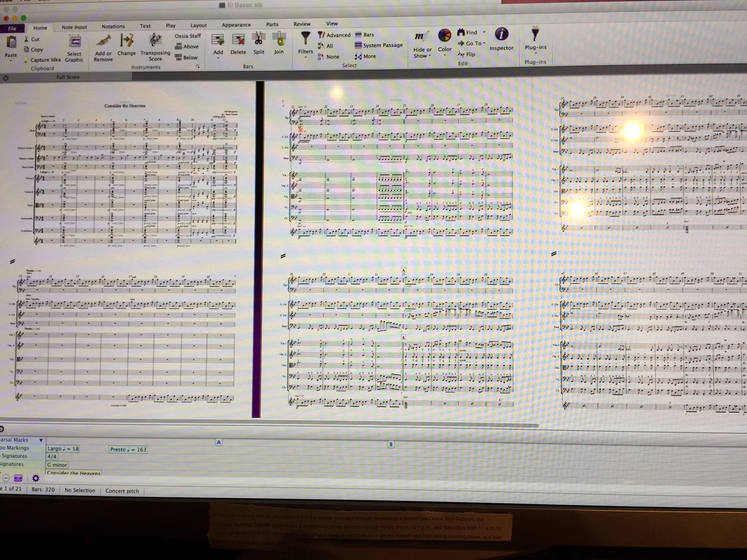
Task: Click System Passage selection
Action: (x=379, y=45)
